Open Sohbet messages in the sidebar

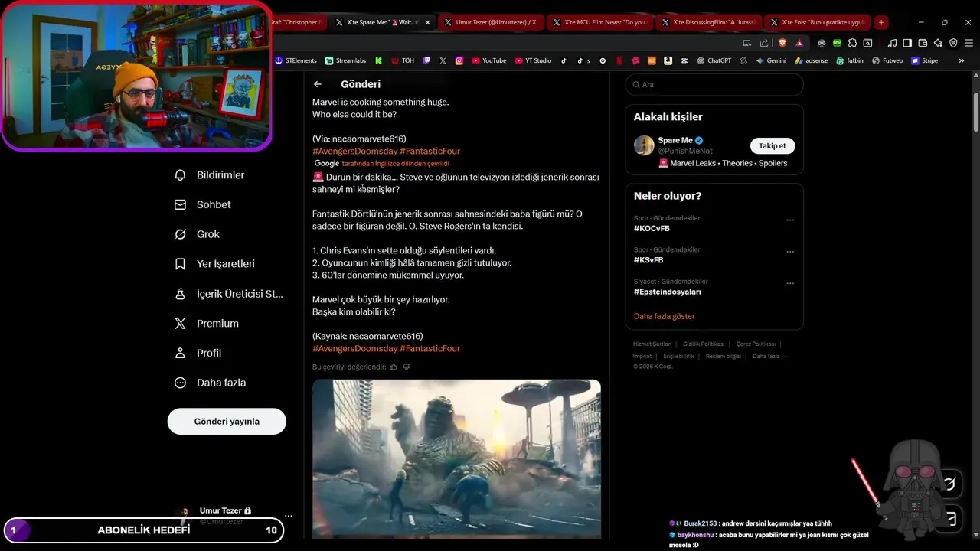tap(204, 204)
